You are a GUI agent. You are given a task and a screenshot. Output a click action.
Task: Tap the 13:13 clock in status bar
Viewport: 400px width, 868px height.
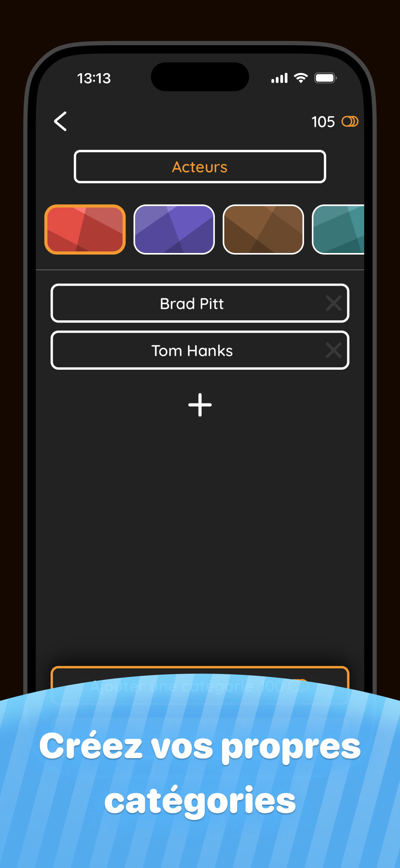[94, 79]
